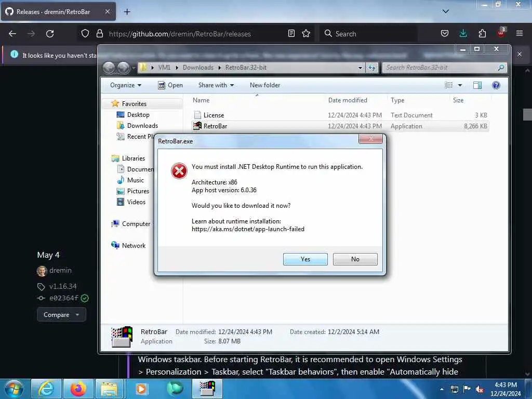
Task: Click the muted volume tray icon
Action: [x=480, y=390]
